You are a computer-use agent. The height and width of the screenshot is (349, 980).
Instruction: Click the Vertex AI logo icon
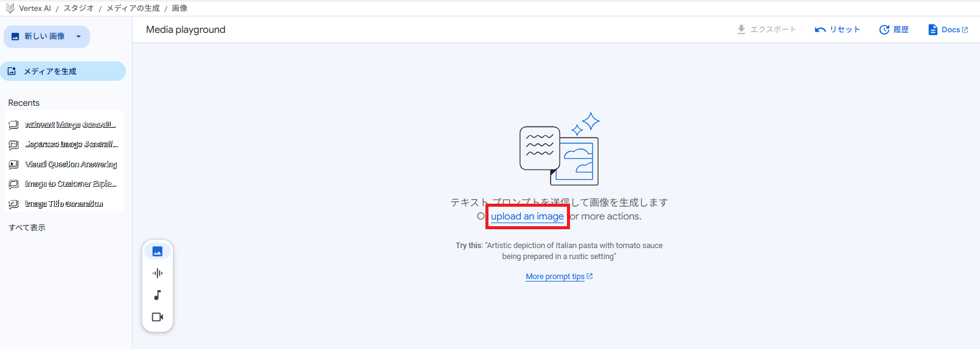point(10,8)
